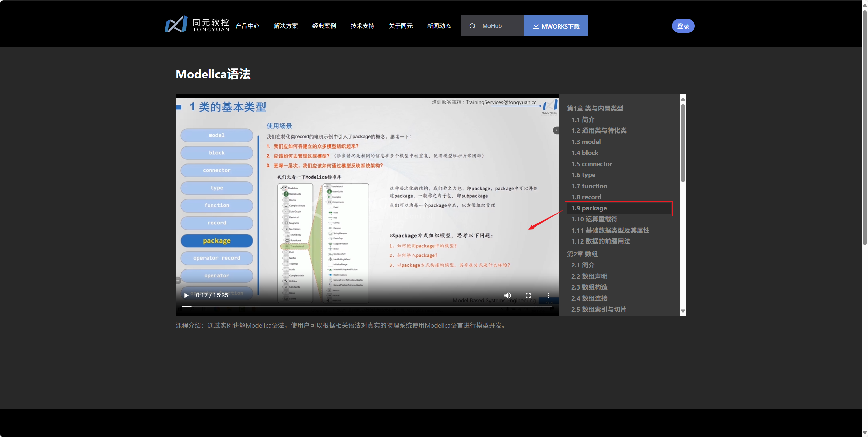Open the 技术支持 menu
Viewport: 868px width, 437px height.
pyautogui.click(x=363, y=26)
